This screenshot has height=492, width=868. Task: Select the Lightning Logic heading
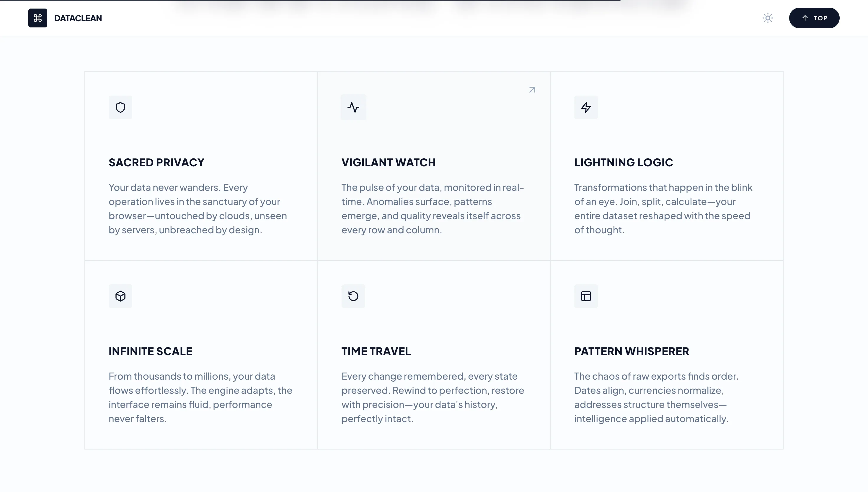[x=623, y=163]
